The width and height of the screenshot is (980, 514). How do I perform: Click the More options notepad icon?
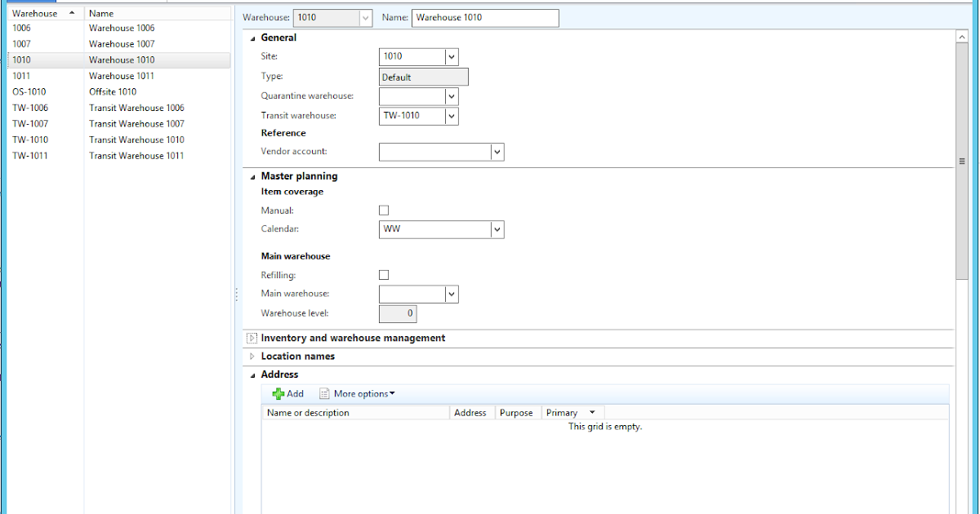[324, 393]
